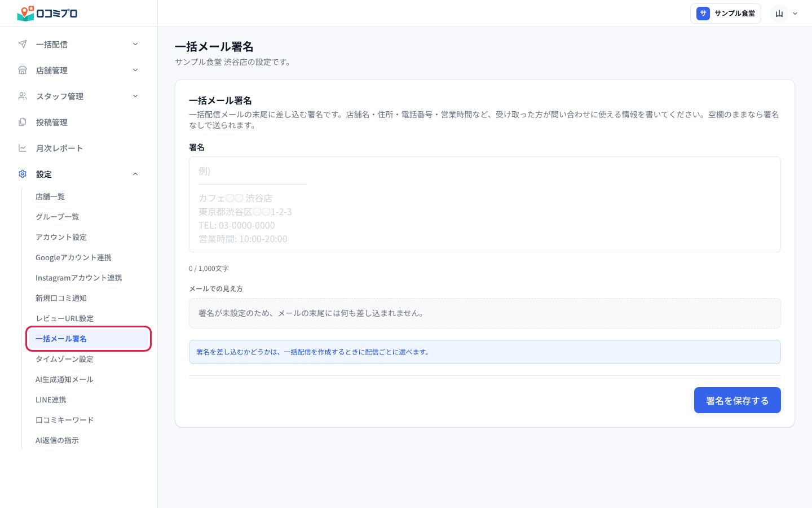Click the blue サ badge icon
812x508 pixels.
[703, 14]
